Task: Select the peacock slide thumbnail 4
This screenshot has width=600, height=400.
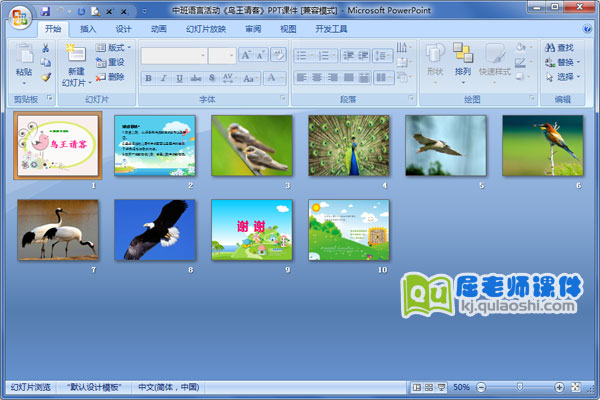Action: tap(349, 145)
